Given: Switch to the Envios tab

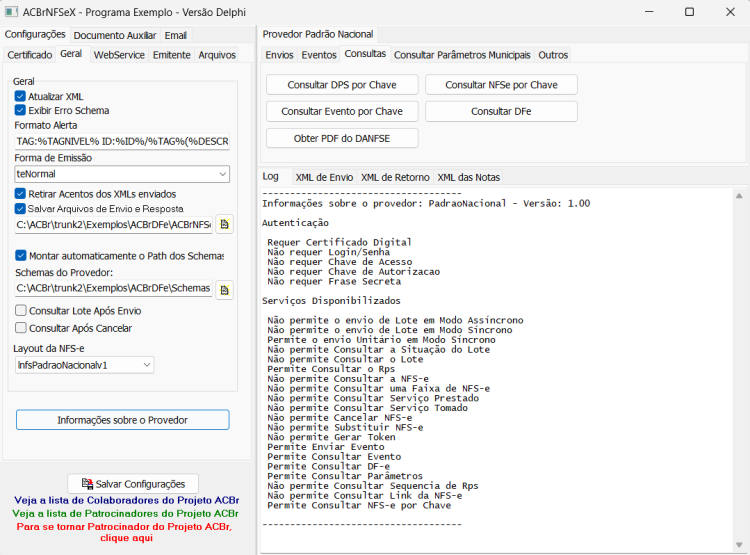Looking at the screenshot, I should coord(279,55).
